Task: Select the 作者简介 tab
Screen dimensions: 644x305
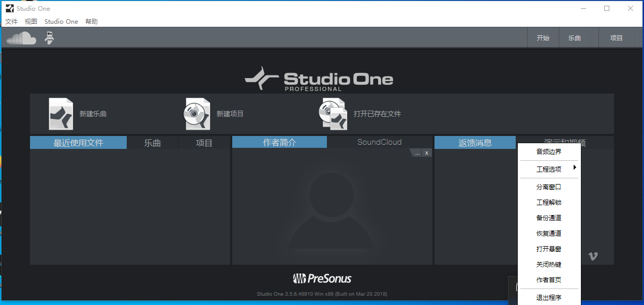Action: click(280, 143)
